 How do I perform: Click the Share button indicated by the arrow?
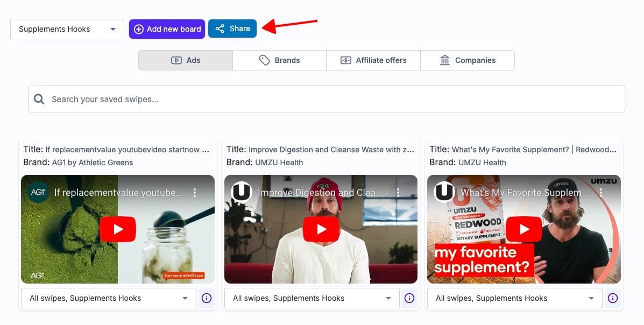(x=232, y=29)
